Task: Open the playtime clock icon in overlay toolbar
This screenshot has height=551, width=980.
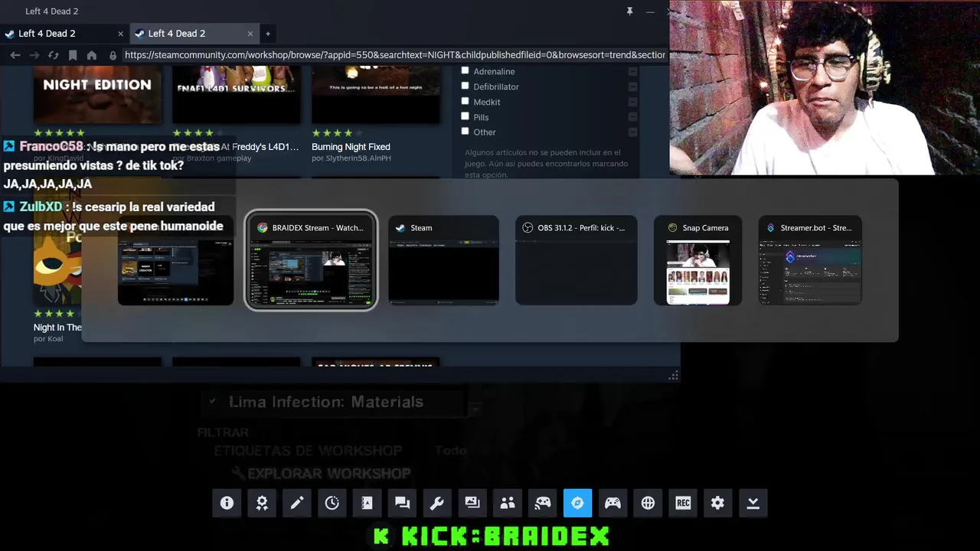Action: tap(332, 503)
